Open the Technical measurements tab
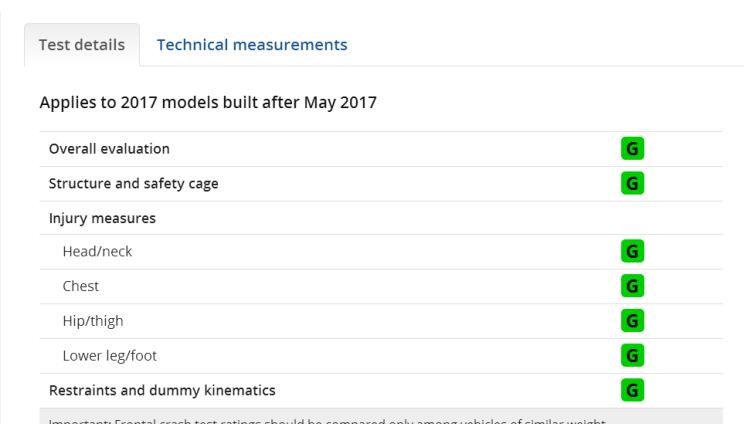 pyautogui.click(x=252, y=45)
